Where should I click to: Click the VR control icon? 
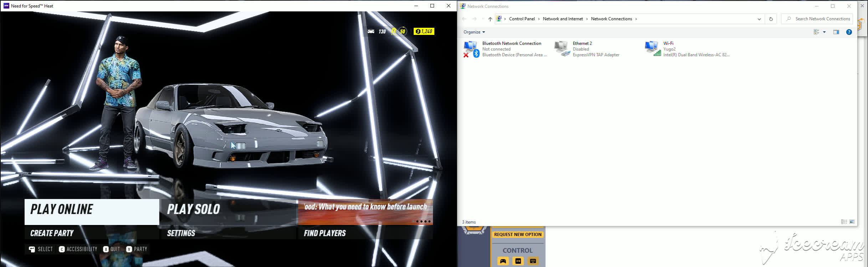[x=518, y=261]
